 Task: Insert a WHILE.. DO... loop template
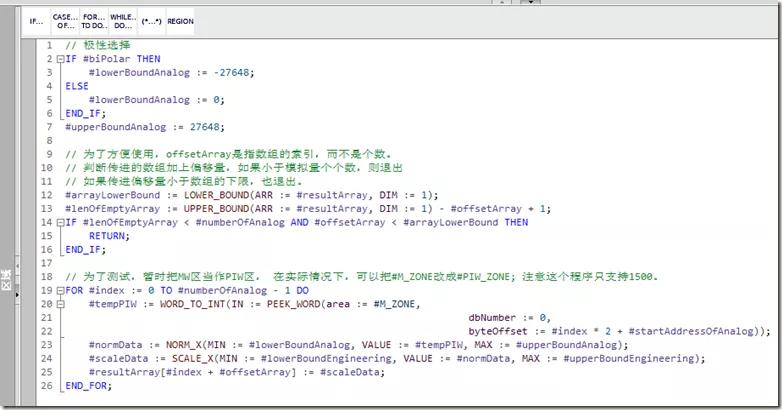point(123,21)
